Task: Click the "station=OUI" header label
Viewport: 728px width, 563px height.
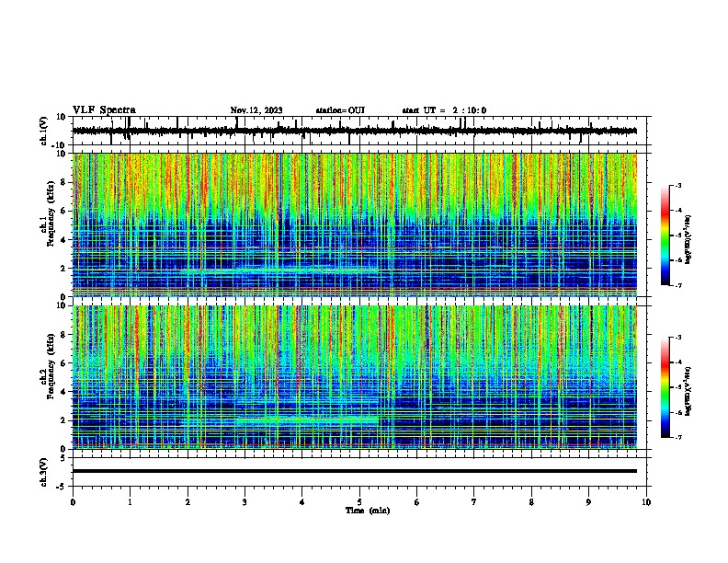Action: tap(340, 110)
